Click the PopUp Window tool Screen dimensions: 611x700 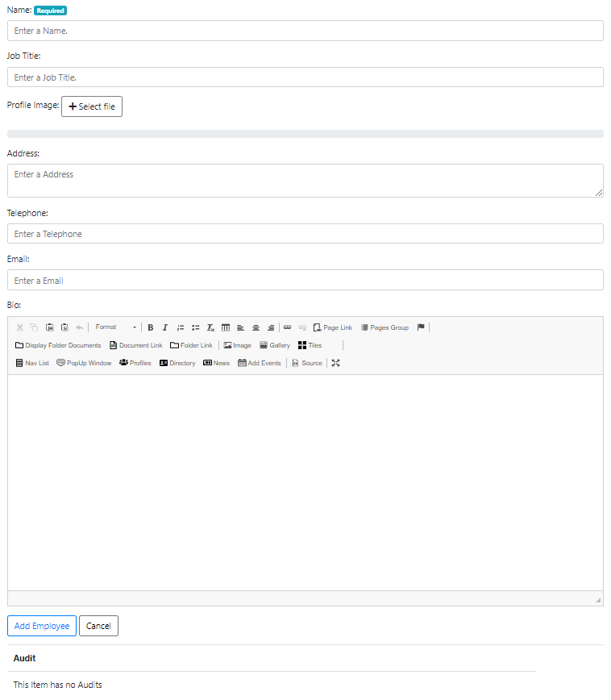[x=84, y=364]
